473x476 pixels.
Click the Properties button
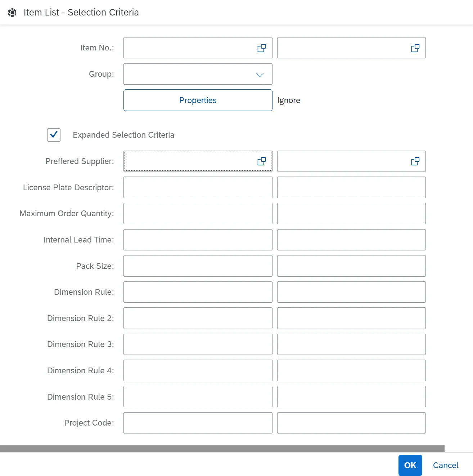(x=198, y=100)
